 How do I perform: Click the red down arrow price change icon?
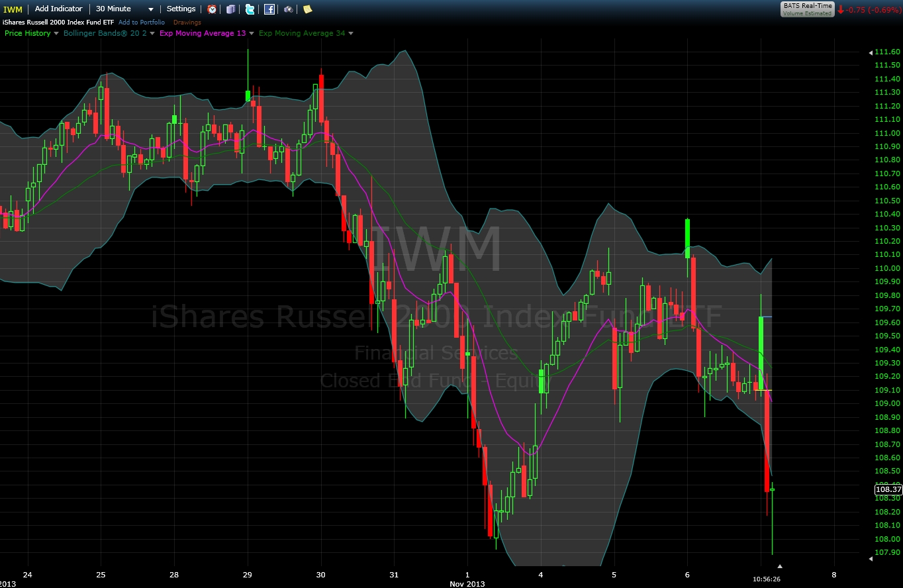(841, 10)
